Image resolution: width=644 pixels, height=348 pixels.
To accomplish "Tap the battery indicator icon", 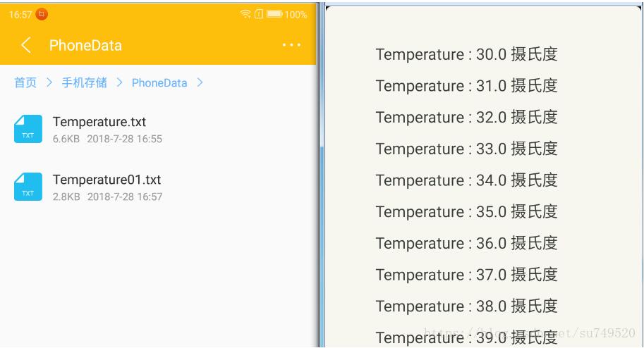I will click(x=274, y=14).
